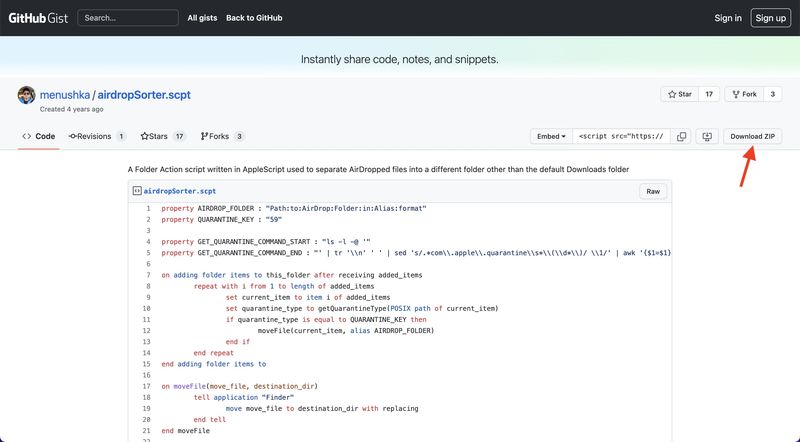Star this gist
This screenshot has width=800, height=442.
tap(680, 94)
